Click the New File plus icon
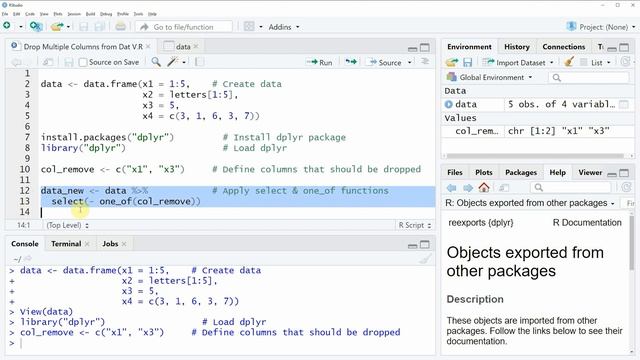 point(7,26)
